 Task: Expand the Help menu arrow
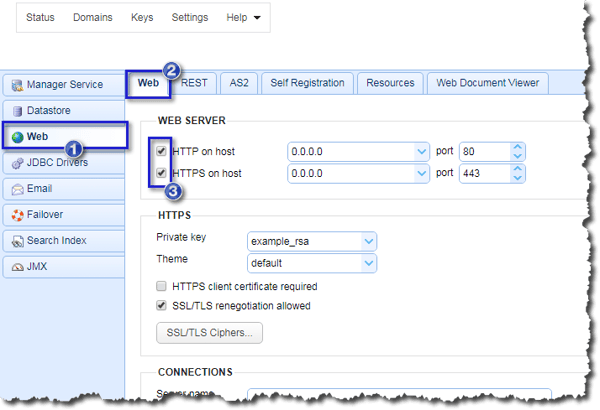[x=257, y=18]
